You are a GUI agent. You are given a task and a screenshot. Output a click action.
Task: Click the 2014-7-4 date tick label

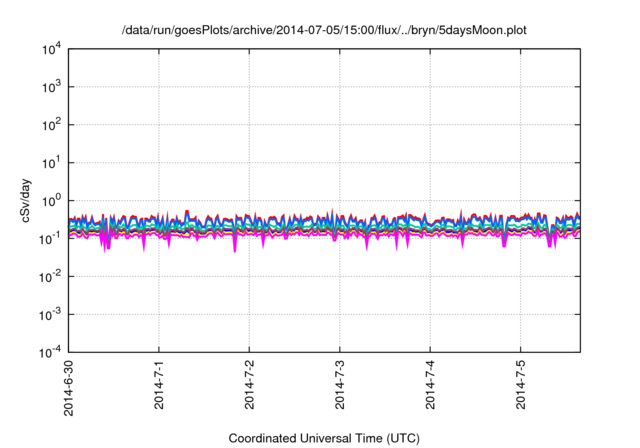(x=430, y=384)
